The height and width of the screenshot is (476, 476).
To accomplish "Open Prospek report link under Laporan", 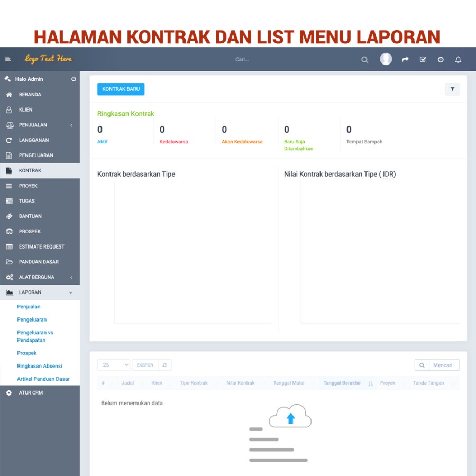I will pyautogui.click(x=27, y=353).
